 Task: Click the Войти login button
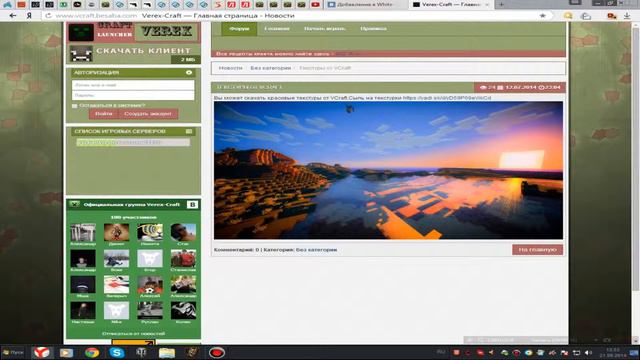(104, 114)
